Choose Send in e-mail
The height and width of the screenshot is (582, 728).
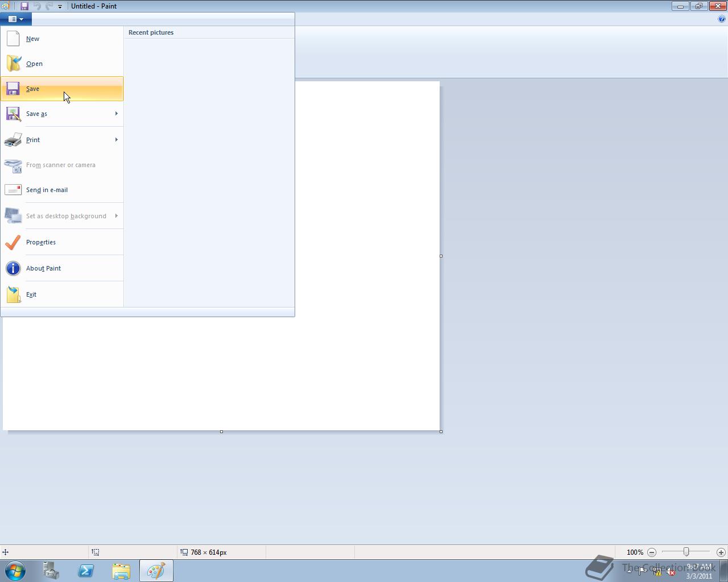62,190
